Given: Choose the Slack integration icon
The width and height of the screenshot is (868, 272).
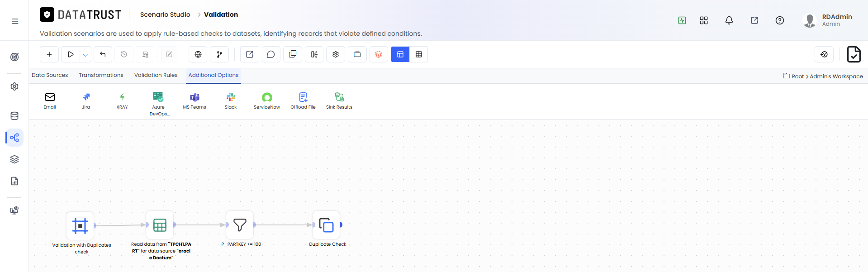Looking at the screenshot, I should click(x=231, y=100).
